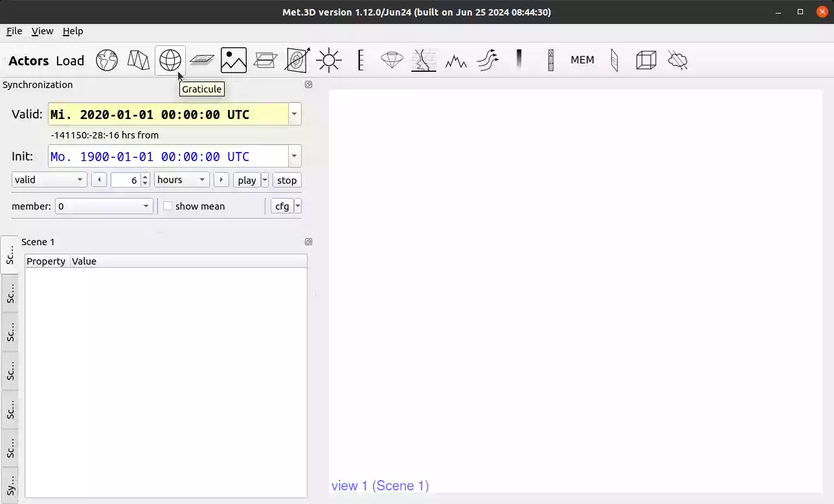Click the cfg button

[x=282, y=206]
